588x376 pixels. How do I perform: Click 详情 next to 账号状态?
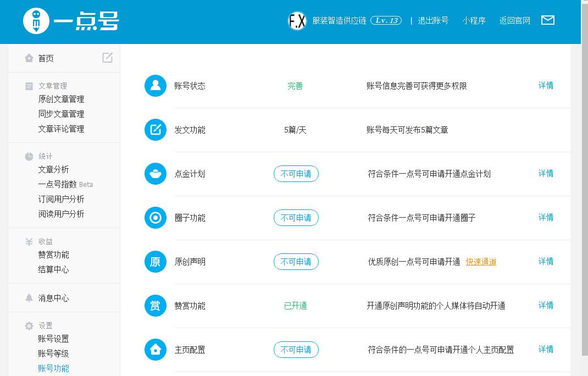[x=545, y=85]
